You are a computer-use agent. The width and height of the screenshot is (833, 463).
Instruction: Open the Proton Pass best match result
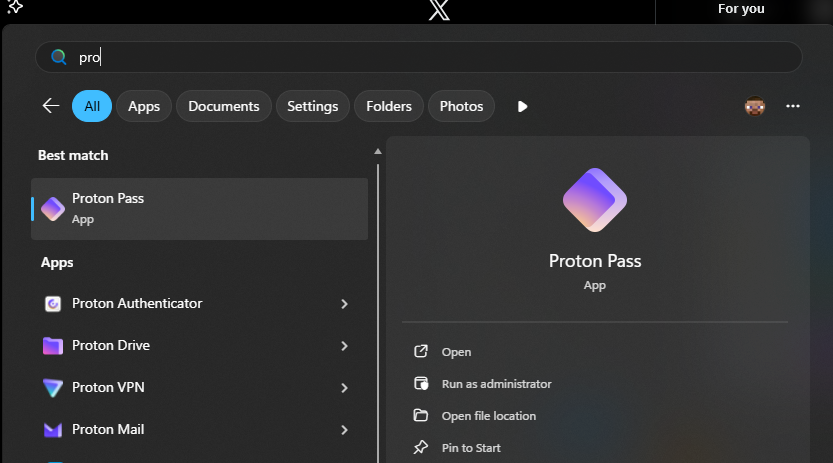coord(199,209)
